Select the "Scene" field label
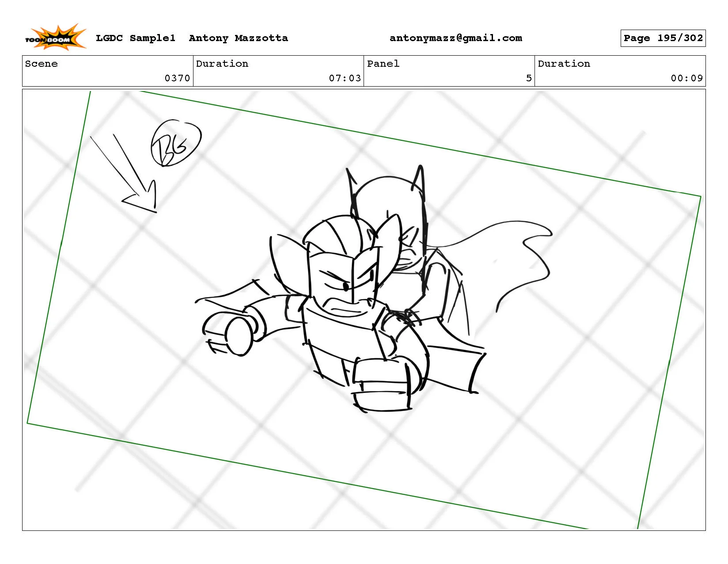The width and height of the screenshot is (728, 564). point(42,64)
